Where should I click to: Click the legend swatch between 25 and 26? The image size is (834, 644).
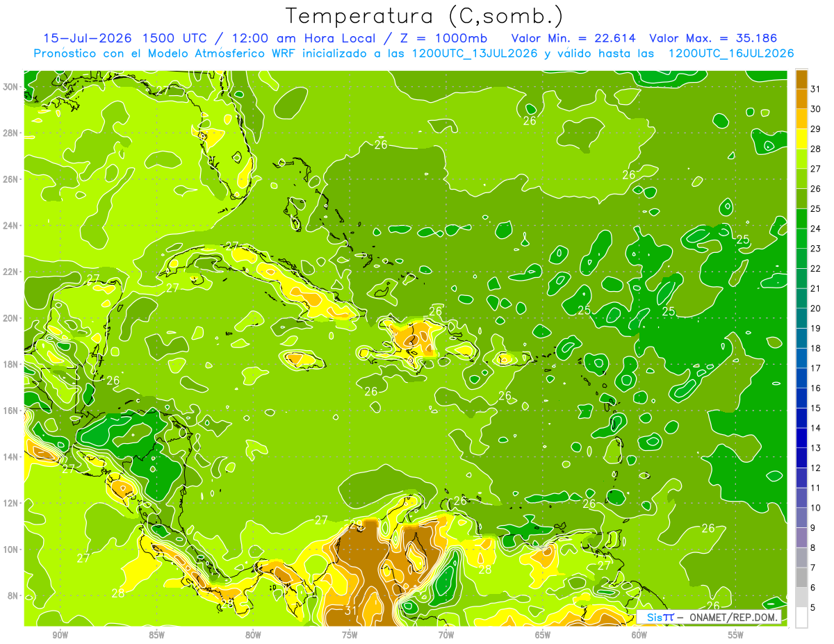point(801,199)
